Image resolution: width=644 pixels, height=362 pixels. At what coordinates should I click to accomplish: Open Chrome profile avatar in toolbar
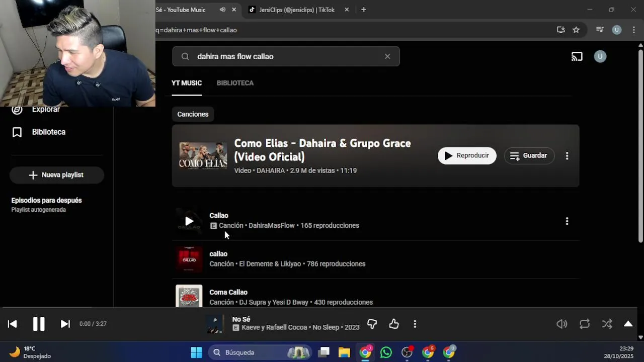(x=617, y=30)
